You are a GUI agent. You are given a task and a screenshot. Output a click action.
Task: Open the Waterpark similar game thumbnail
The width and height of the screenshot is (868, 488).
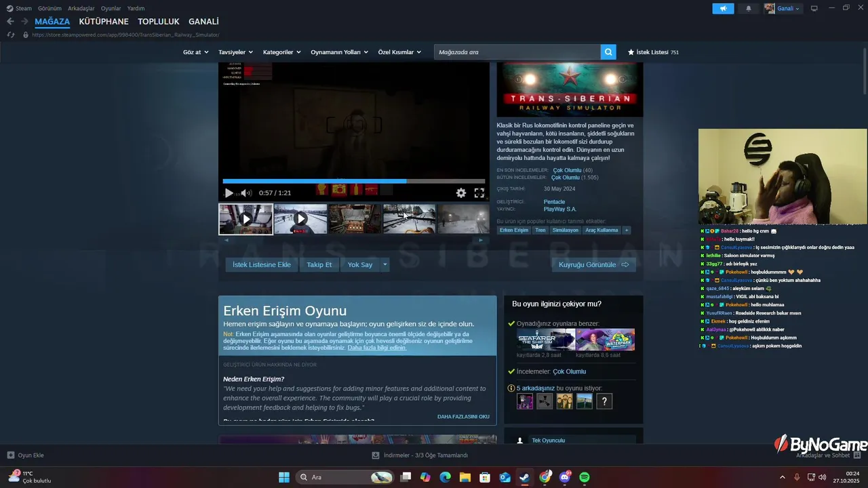[x=606, y=340]
